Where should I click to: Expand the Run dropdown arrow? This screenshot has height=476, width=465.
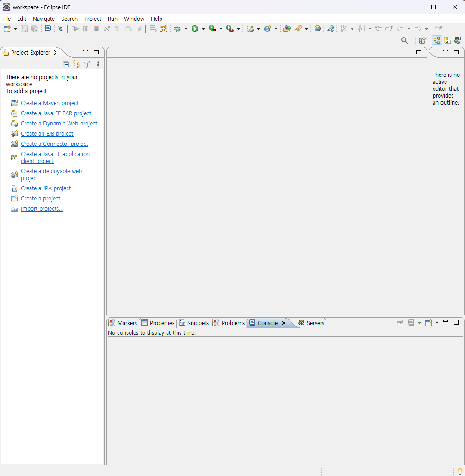click(203, 29)
